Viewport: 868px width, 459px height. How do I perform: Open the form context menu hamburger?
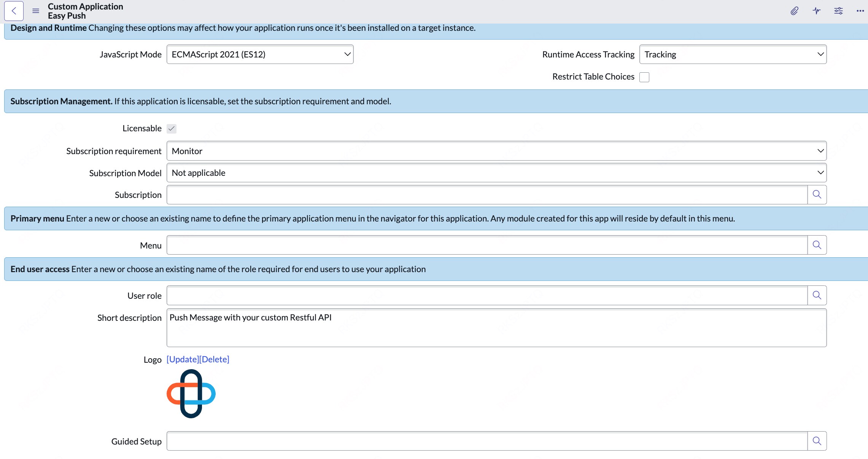36,11
